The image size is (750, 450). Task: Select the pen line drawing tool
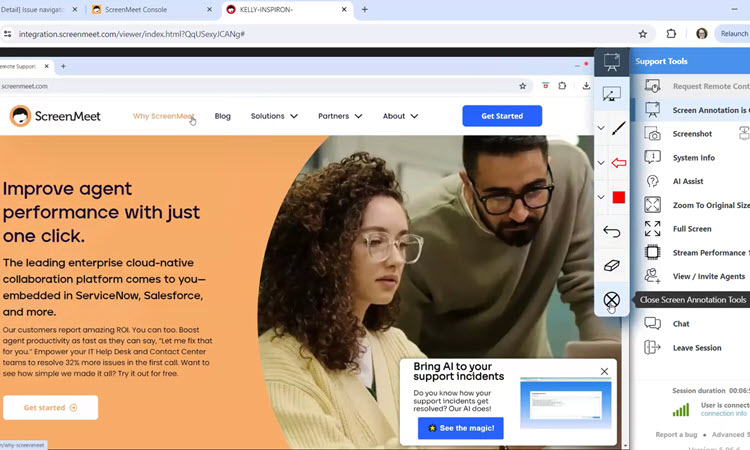pyautogui.click(x=618, y=128)
